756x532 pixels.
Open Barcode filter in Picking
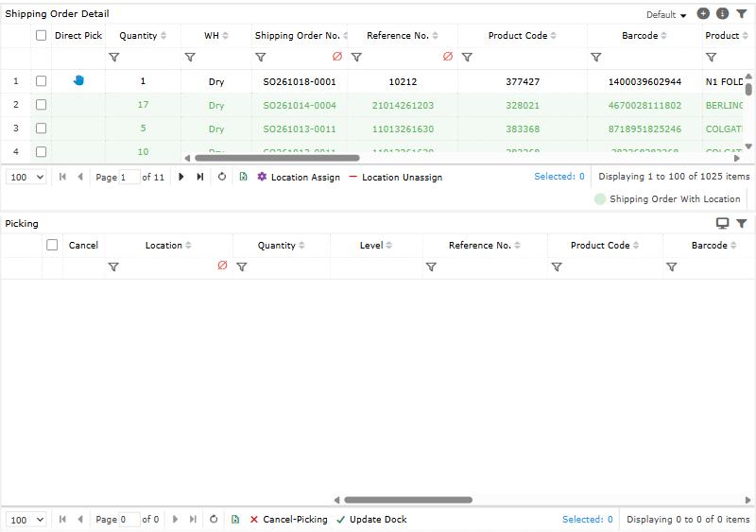pyautogui.click(x=671, y=266)
